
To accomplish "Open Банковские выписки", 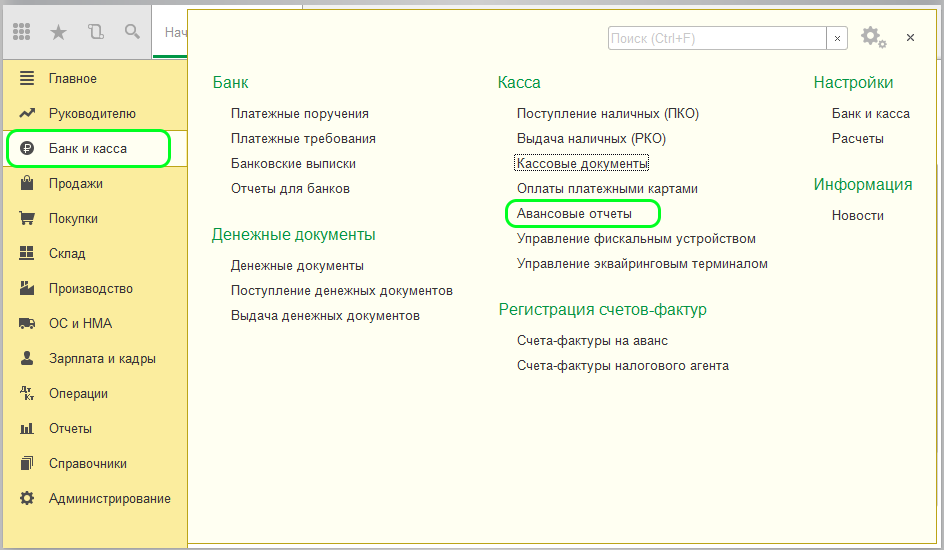I will pyautogui.click(x=293, y=163).
